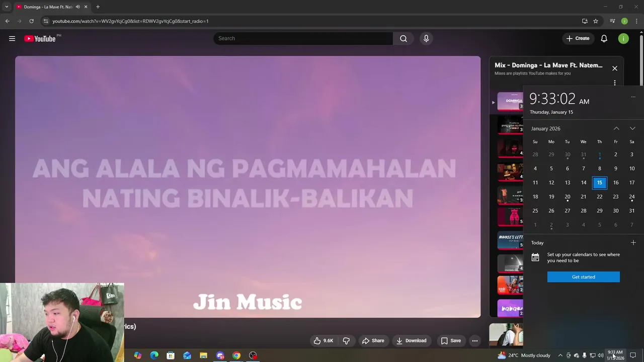The width and height of the screenshot is (644, 362).
Task: Like the video with 9.6K likes
Action: [x=324, y=341]
